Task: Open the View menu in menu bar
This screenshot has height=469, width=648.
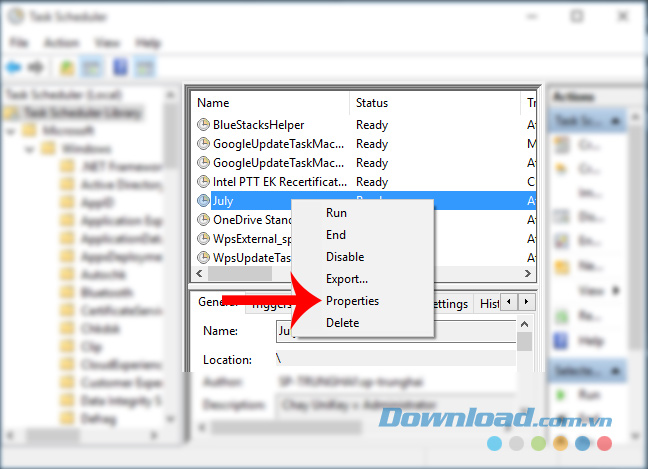Action: 107,43
